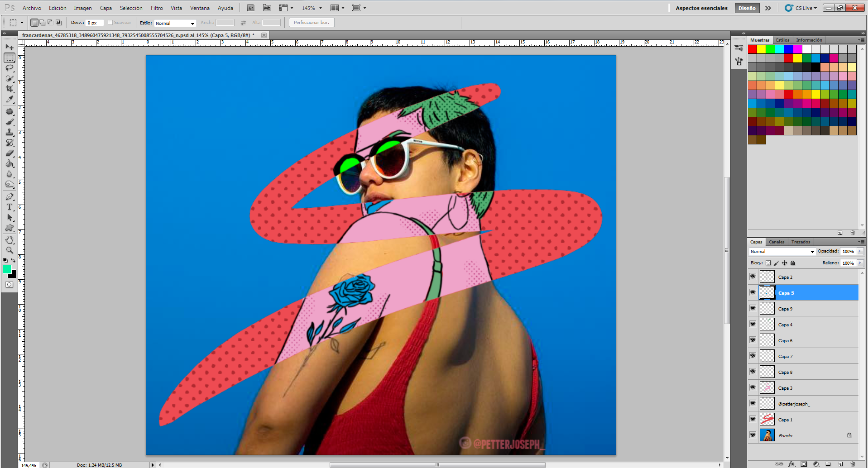868x468 pixels.
Task: Select the Crop tool
Action: 10,89
